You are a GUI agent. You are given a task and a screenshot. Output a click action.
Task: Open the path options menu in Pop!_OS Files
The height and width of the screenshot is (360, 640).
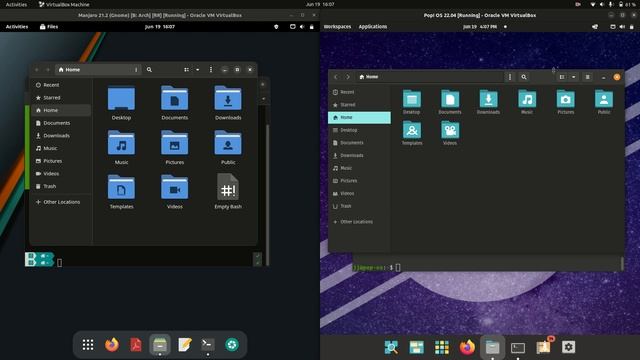[x=509, y=77]
